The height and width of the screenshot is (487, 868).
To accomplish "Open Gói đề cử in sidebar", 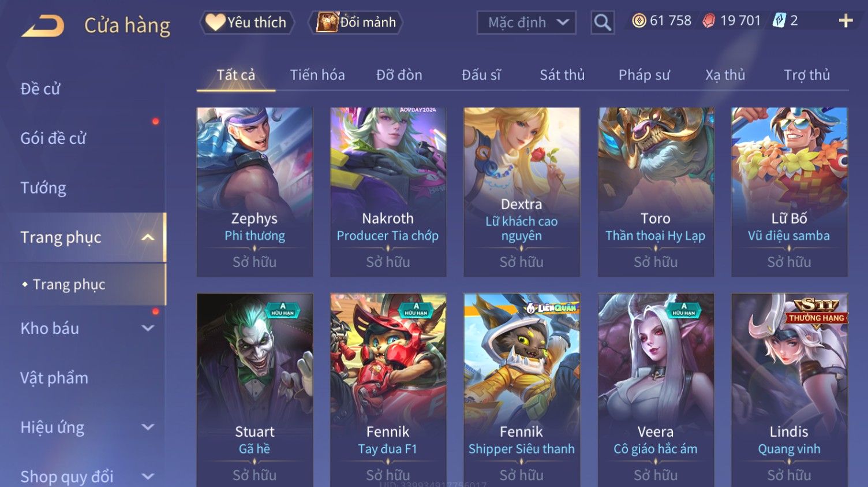I will pos(53,138).
